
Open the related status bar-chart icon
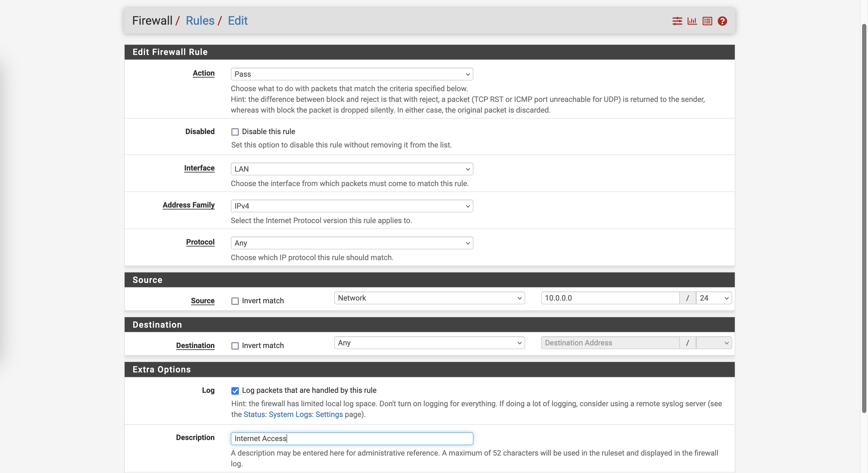click(x=692, y=21)
